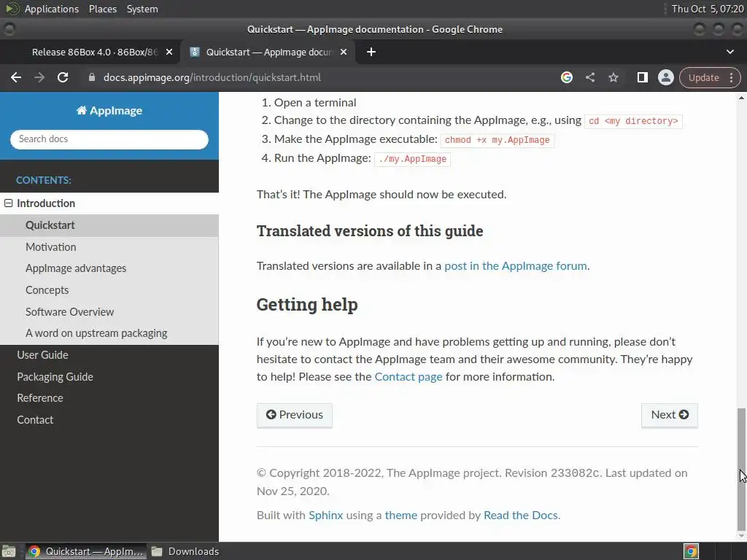Open a new tab with plus button
Image resolution: width=747 pixels, height=560 pixels.
click(x=371, y=52)
